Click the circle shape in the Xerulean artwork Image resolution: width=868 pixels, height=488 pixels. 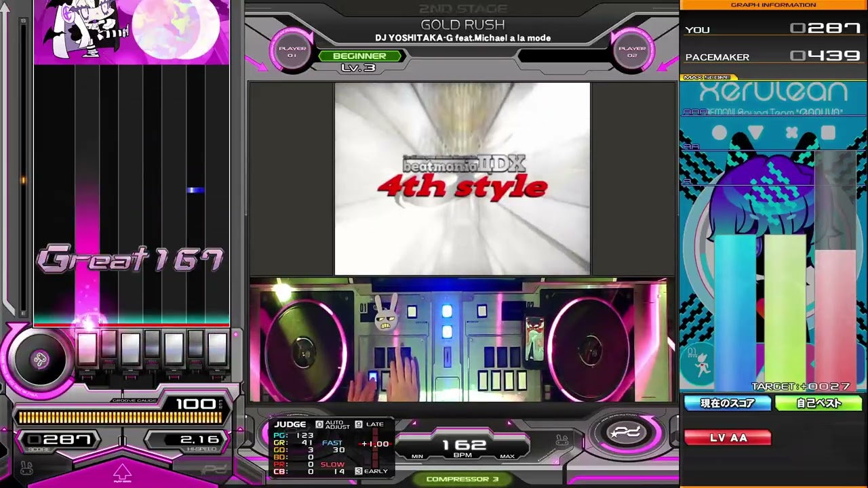(719, 132)
